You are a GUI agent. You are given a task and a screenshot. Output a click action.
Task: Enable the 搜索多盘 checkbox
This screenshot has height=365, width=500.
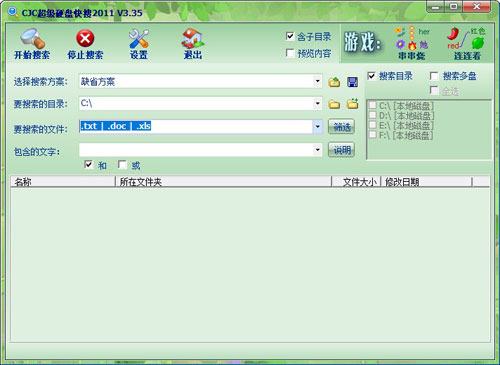point(434,76)
